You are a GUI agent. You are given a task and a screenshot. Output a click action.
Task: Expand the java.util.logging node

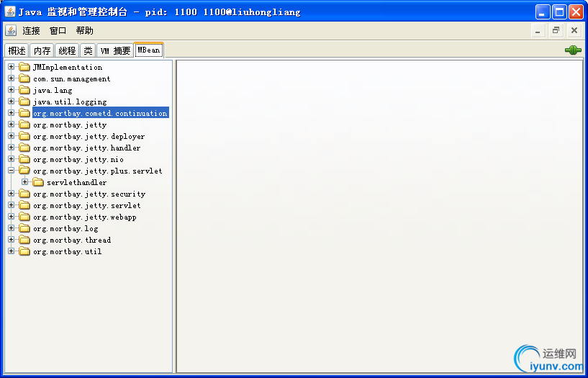tap(12, 102)
